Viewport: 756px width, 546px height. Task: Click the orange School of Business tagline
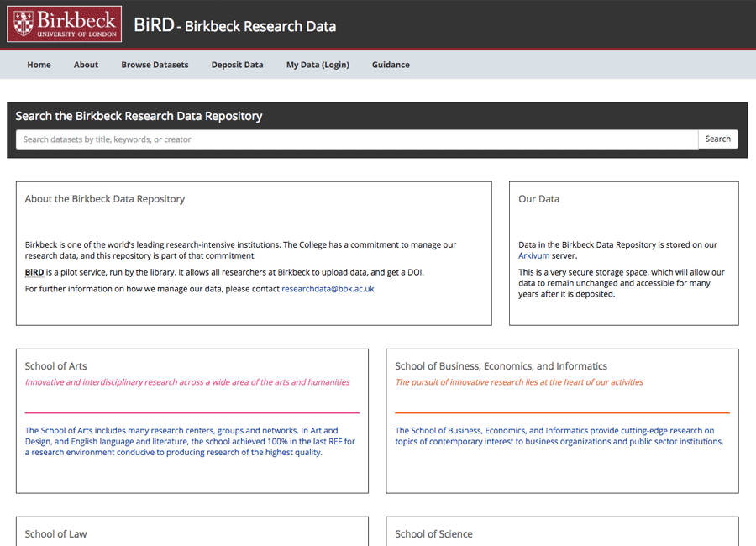click(x=519, y=382)
